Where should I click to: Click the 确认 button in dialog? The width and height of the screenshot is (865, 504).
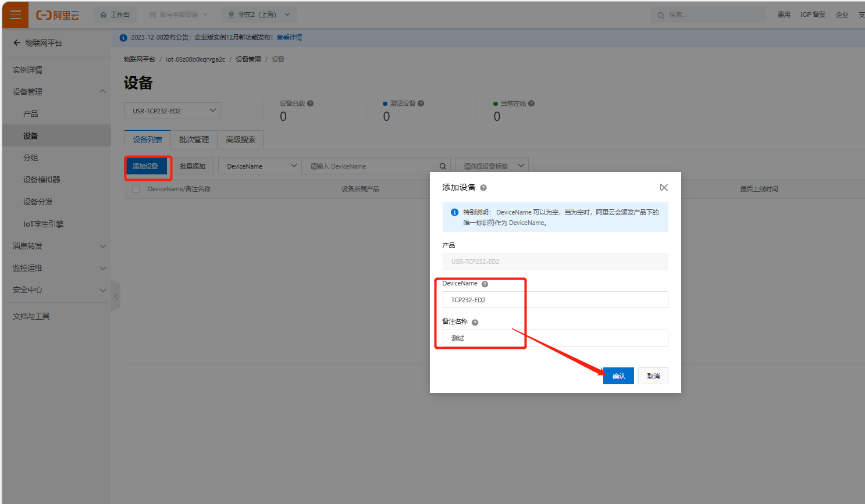(618, 376)
